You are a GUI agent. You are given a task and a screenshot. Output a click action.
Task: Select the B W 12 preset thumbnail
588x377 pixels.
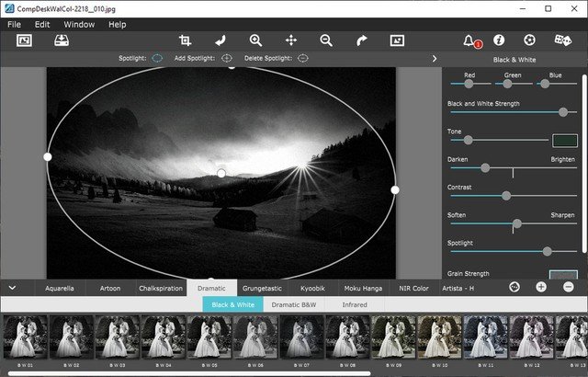[x=532, y=337]
